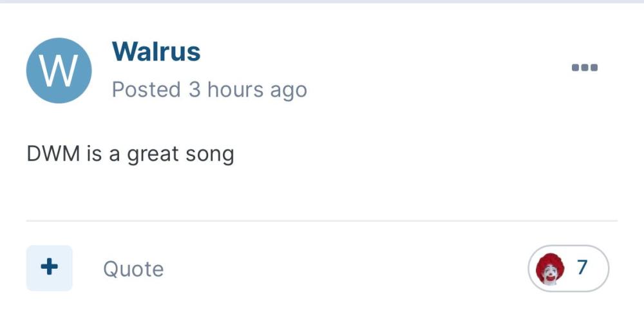Click the word "DWM" in the post

click(x=53, y=155)
